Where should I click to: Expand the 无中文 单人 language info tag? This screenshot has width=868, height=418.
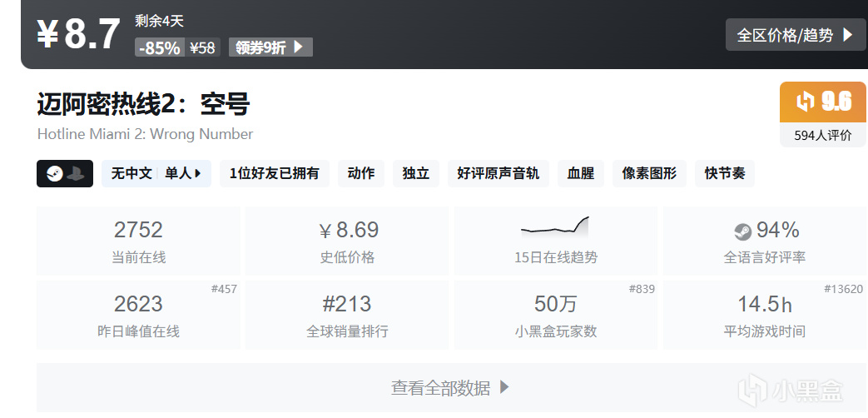click(156, 174)
